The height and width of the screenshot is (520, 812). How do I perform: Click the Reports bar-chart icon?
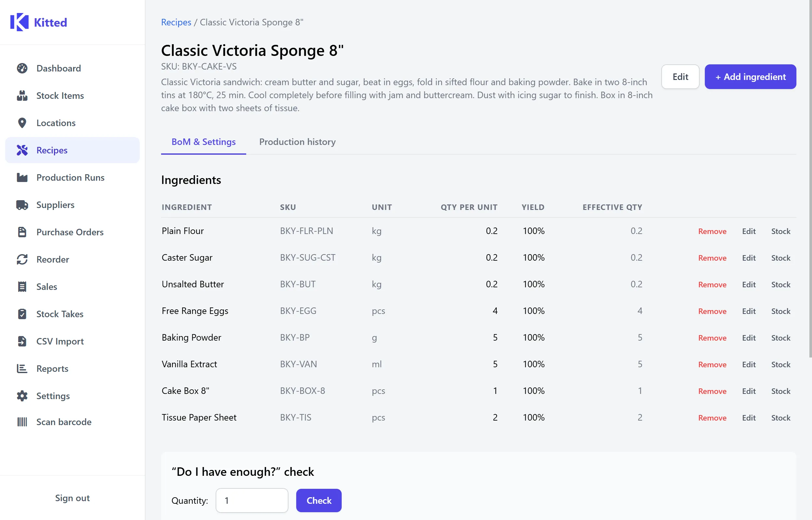click(22, 369)
